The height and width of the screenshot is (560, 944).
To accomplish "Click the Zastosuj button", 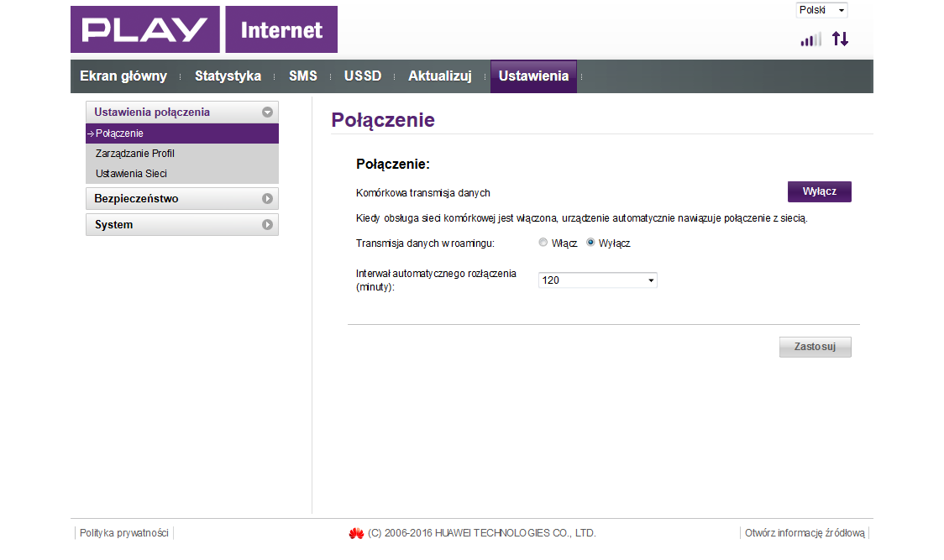I will (x=815, y=347).
